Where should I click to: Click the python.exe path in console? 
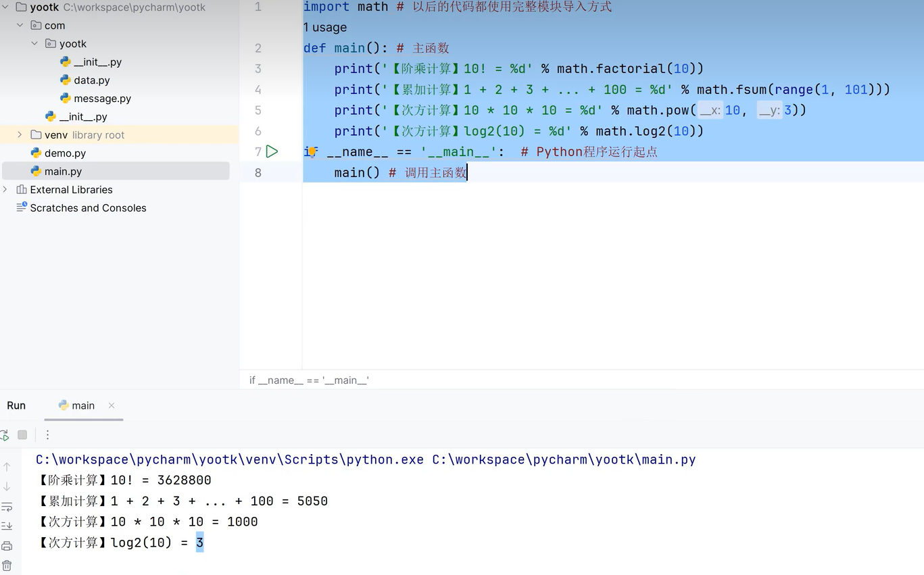point(230,460)
